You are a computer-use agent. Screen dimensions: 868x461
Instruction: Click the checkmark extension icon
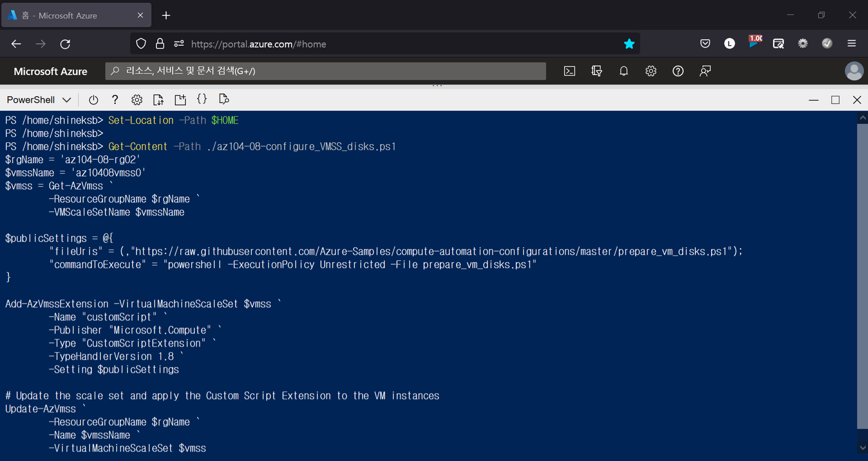(x=827, y=44)
